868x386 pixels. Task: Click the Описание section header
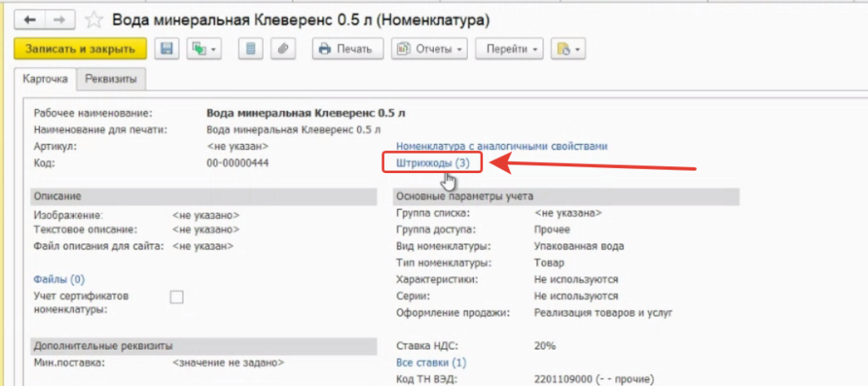click(x=203, y=197)
